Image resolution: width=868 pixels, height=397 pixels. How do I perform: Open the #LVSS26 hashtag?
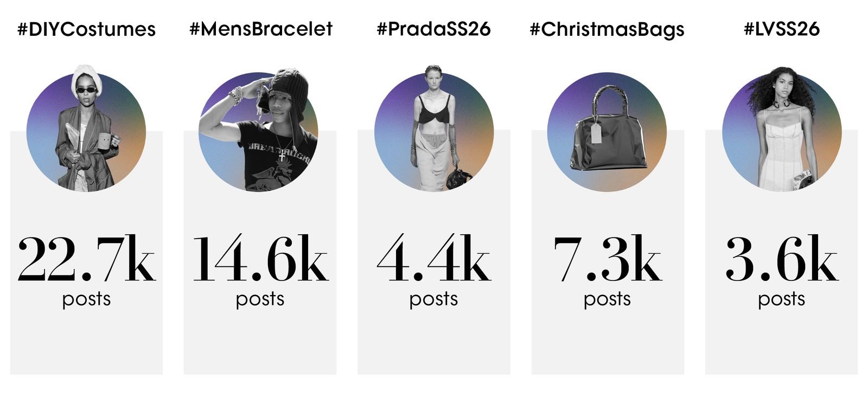[781, 29]
